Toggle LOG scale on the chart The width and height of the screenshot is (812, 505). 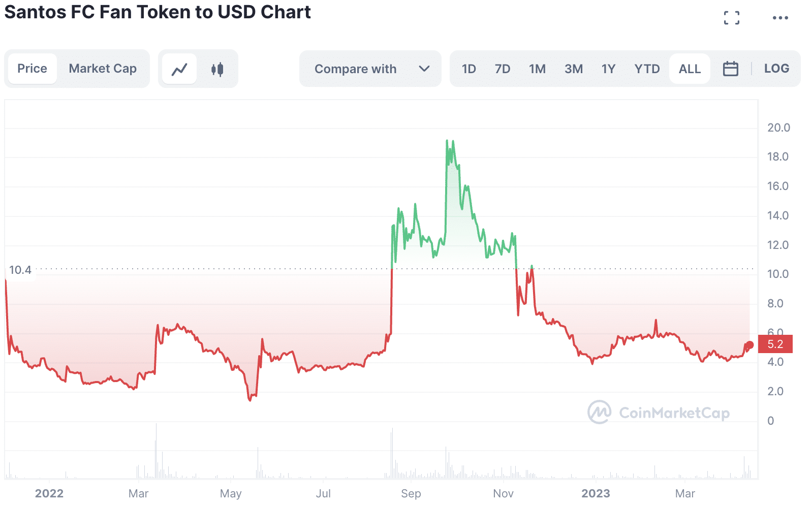[x=776, y=69]
